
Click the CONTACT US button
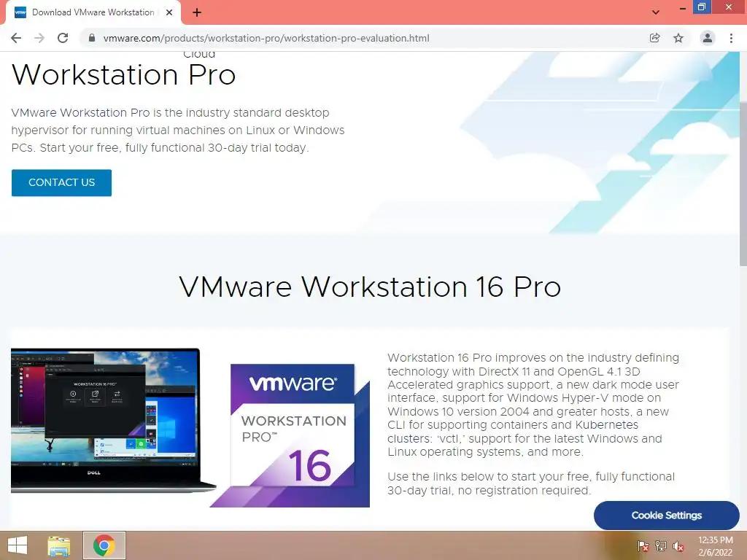(61, 182)
